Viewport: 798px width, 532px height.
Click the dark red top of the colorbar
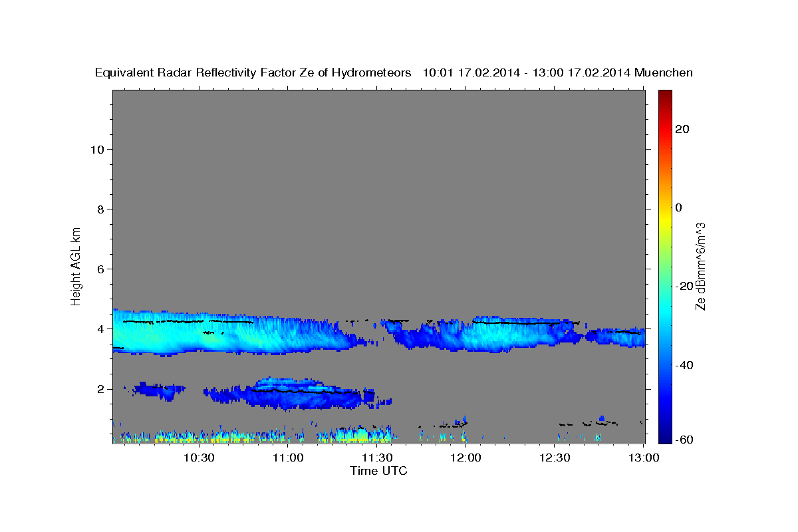[665, 94]
